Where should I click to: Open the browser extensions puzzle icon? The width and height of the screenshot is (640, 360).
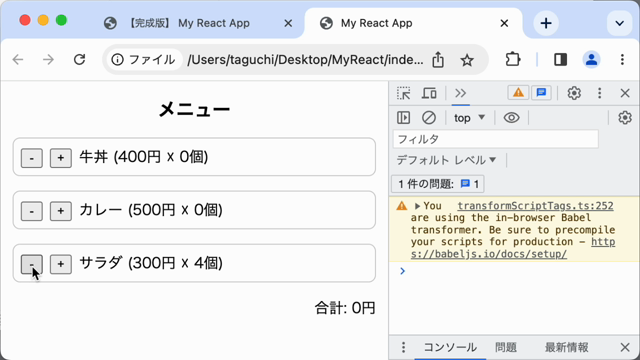[x=513, y=60]
